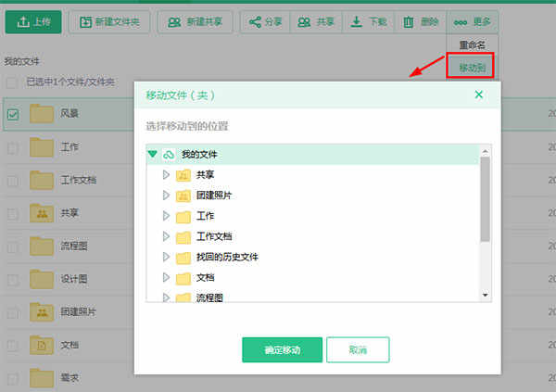Select the 工作文档 folder icon in tree
This screenshot has width=556, height=392.
183,236
